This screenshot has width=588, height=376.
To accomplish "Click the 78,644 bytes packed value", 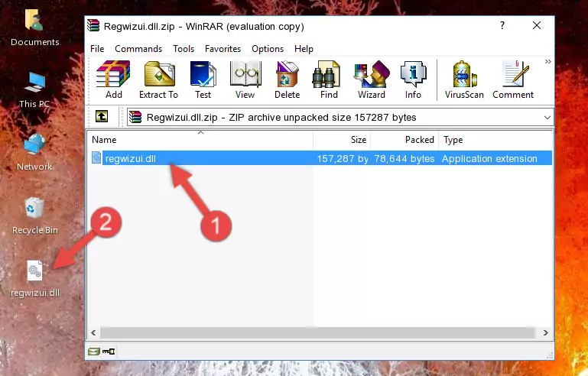I will coord(404,158).
